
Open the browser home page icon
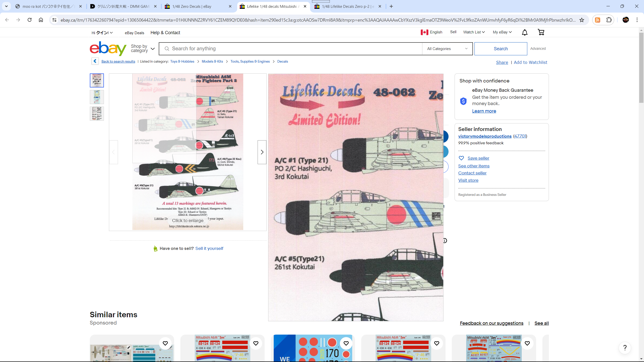pos(41,20)
